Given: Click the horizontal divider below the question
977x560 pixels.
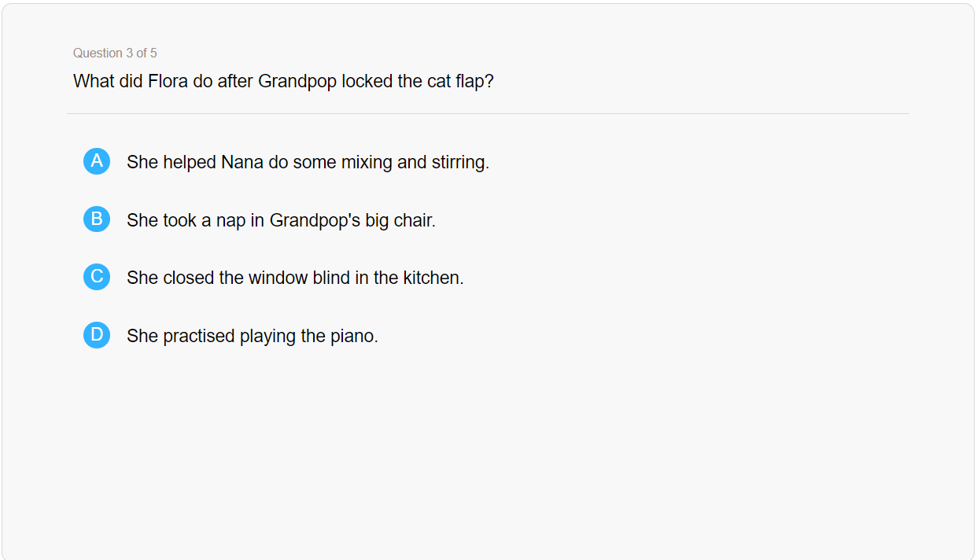Looking at the screenshot, I should point(488,113).
